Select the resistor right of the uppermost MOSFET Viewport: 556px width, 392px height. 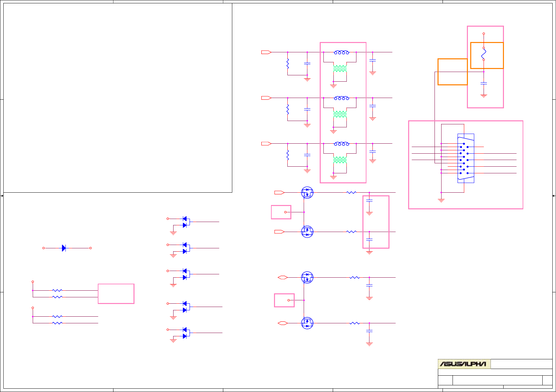(x=351, y=192)
